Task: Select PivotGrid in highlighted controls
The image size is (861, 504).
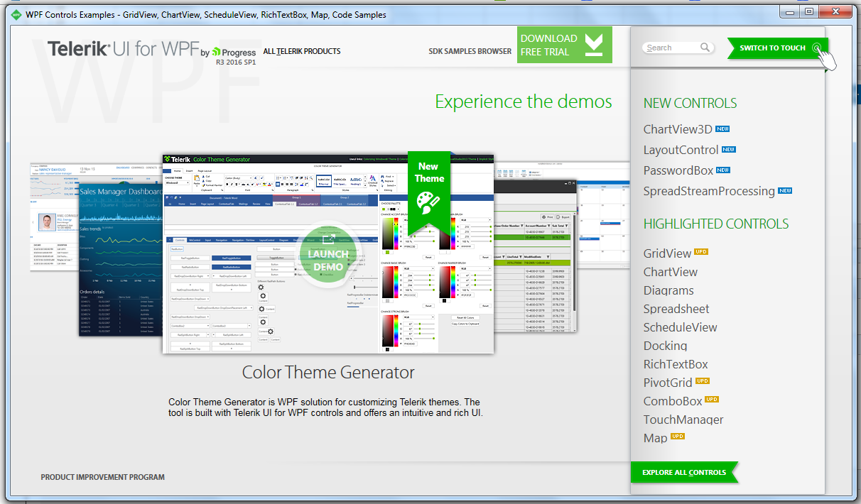Action: tap(668, 383)
